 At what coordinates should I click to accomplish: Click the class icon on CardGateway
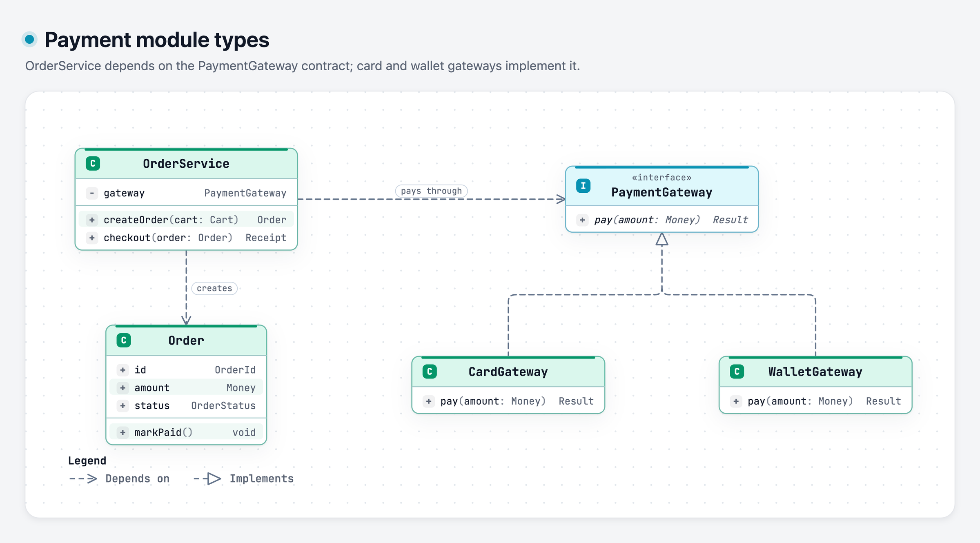point(430,372)
